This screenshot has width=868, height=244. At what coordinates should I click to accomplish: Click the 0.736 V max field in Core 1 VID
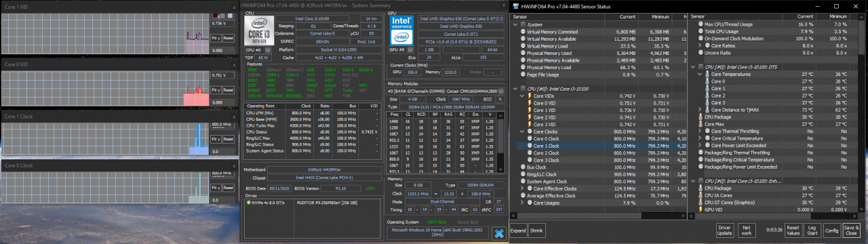coord(222,23)
